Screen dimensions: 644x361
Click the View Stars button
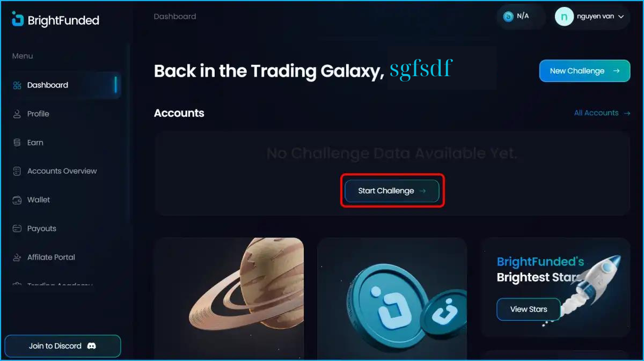529,309
